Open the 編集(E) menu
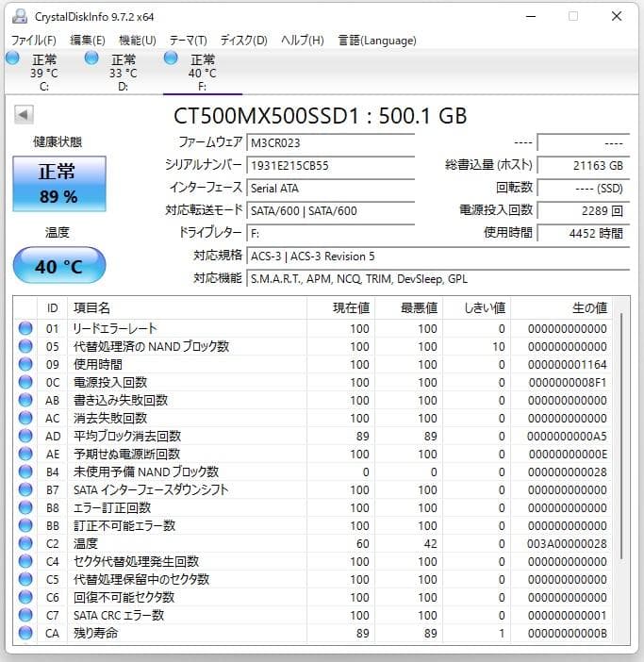Viewport: 644px width, 662px height. coord(88,41)
